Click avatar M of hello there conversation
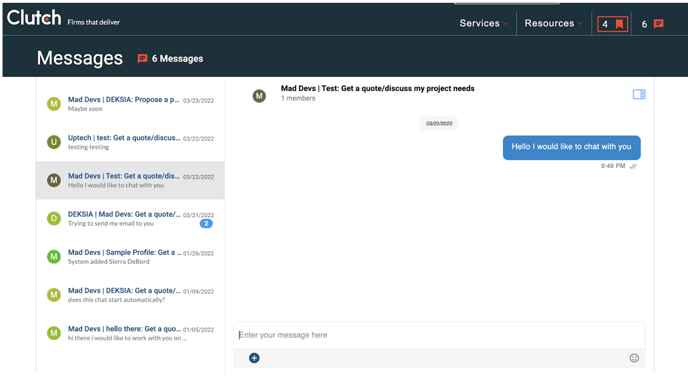 pos(54,333)
